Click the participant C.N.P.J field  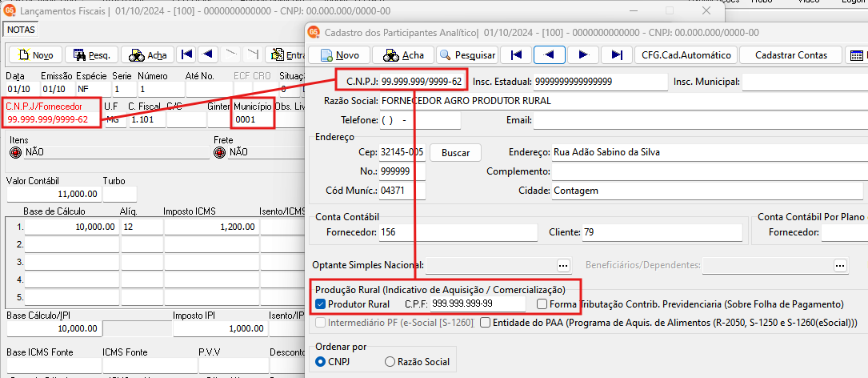[422, 82]
